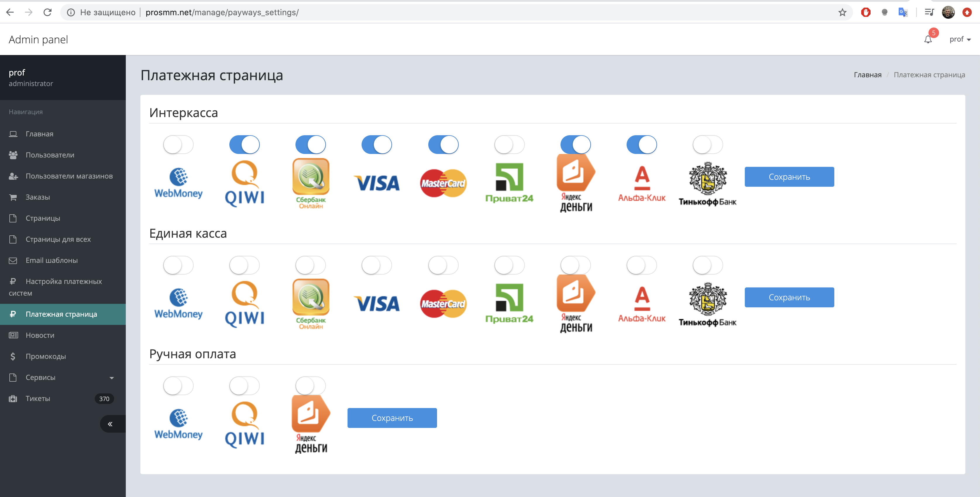Reload the page with browser refresh icon
The width and height of the screenshot is (980, 497).
48,13
